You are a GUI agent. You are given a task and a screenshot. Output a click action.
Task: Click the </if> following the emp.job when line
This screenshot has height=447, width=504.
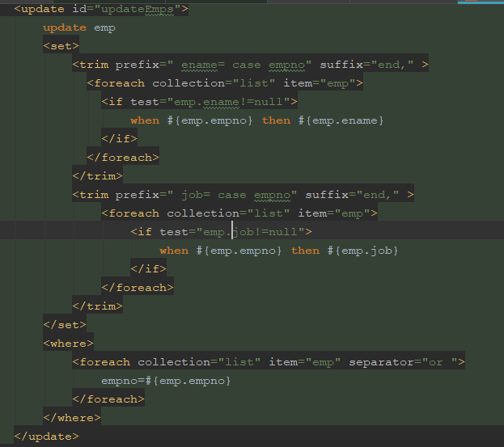click(x=149, y=269)
